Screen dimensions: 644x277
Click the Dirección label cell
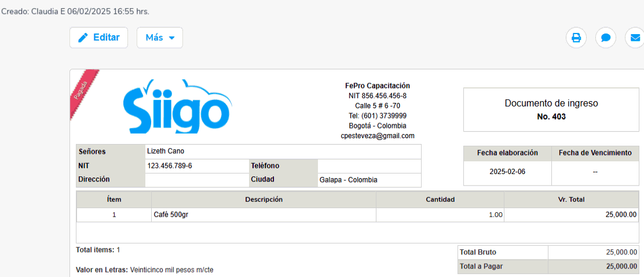pyautogui.click(x=111, y=179)
